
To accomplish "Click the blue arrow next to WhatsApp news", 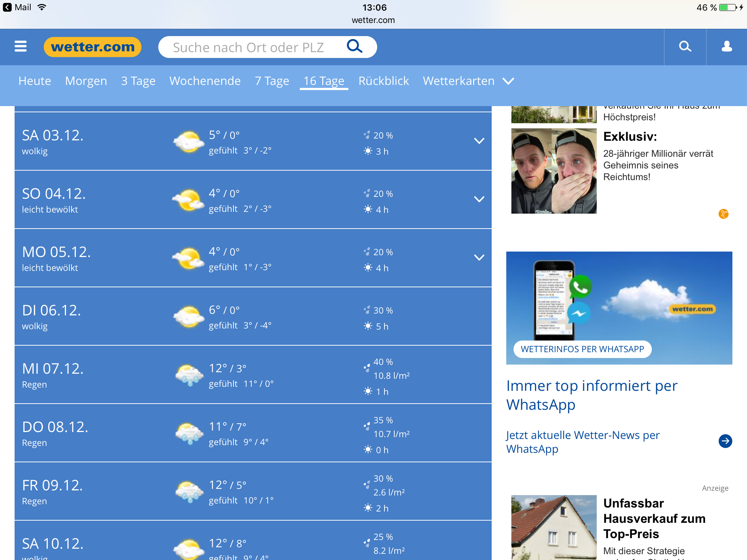I will (725, 441).
